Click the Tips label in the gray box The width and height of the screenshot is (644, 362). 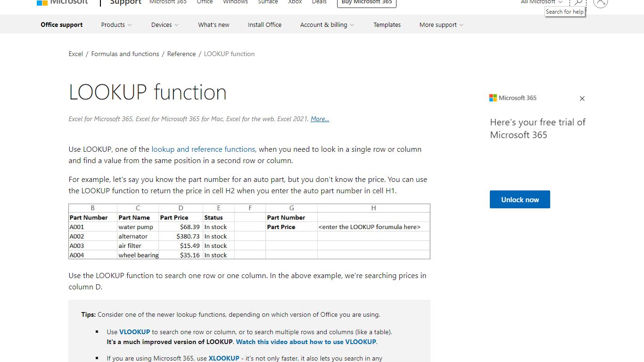point(89,314)
